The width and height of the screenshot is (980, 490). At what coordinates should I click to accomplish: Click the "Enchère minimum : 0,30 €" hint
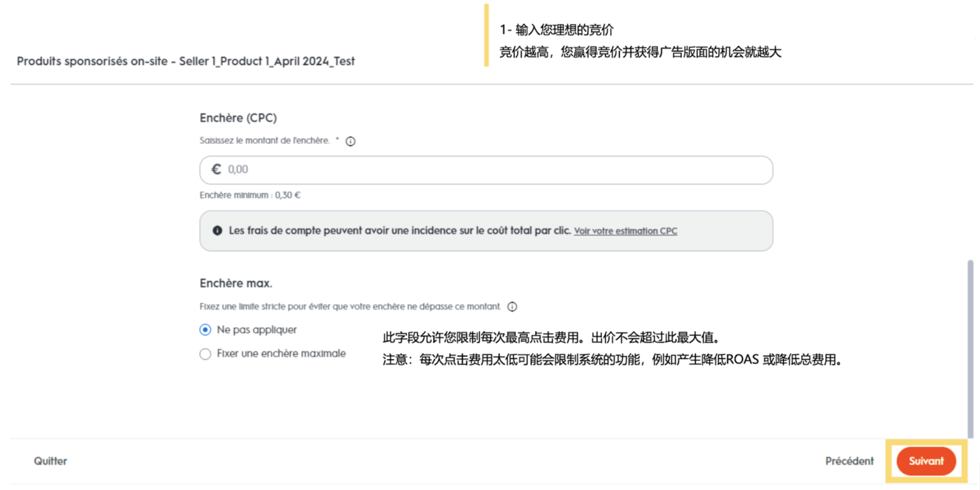250,195
